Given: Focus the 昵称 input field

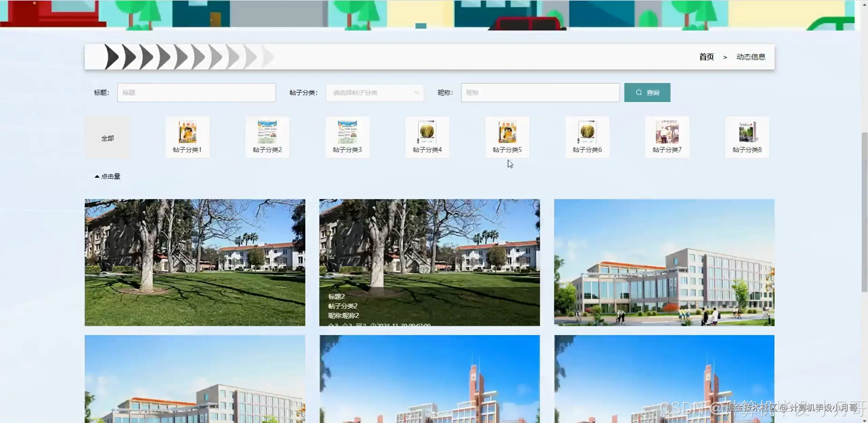Looking at the screenshot, I should point(540,93).
